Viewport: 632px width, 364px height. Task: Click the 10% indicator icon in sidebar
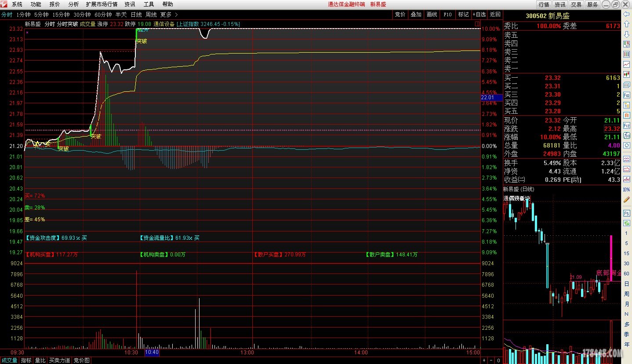(x=627, y=189)
